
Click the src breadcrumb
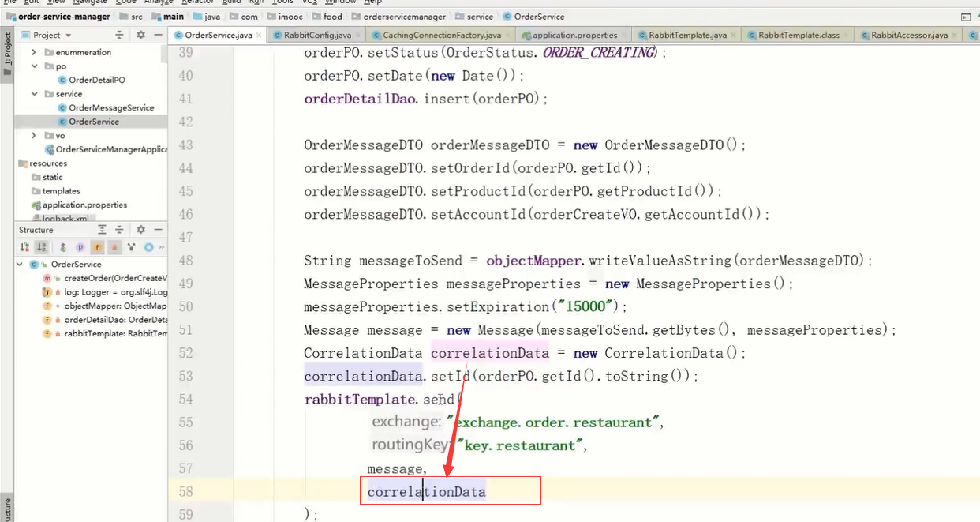click(131, 16)
